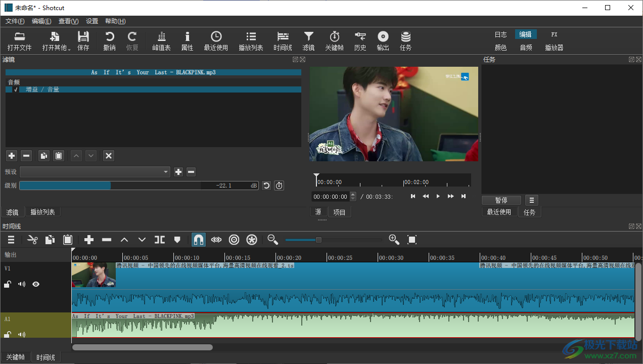The image size is (643, 364).
Task: Open the Help menu
Action: [115, 21]
